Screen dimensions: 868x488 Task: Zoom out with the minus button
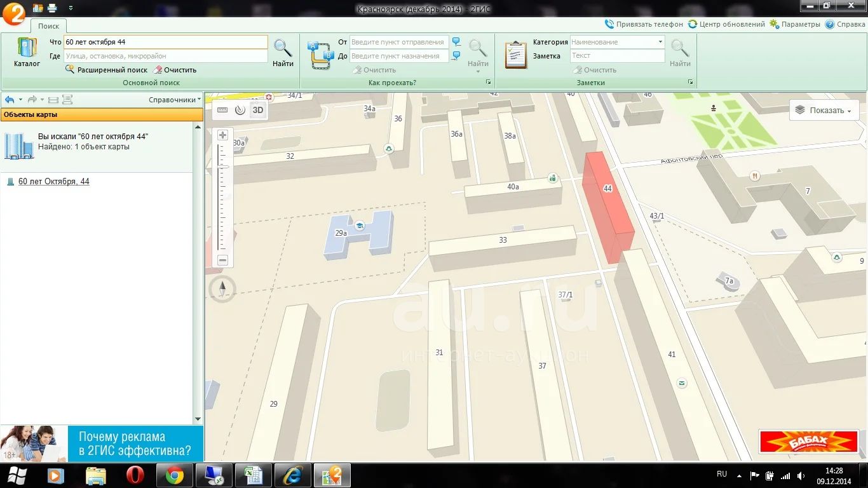[222, 260]
